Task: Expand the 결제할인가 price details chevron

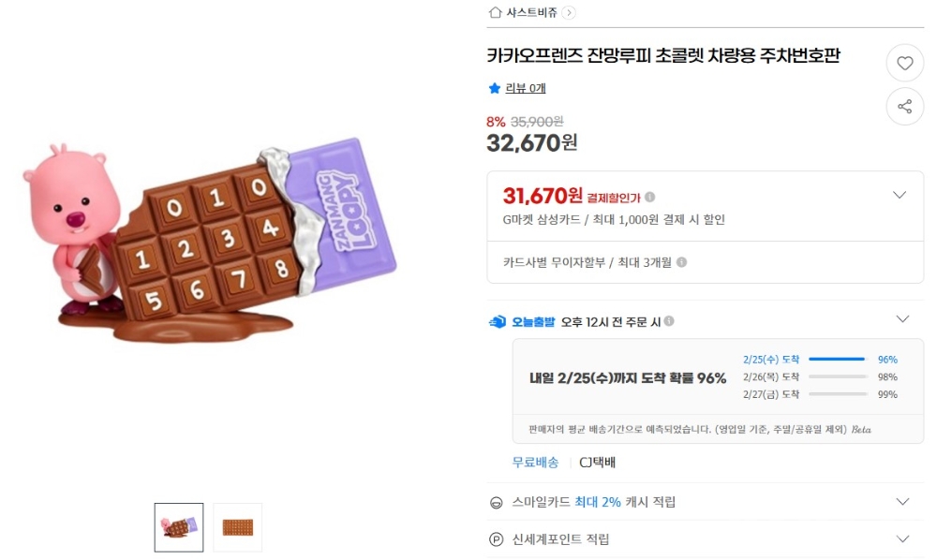Action: pos(900,196)
